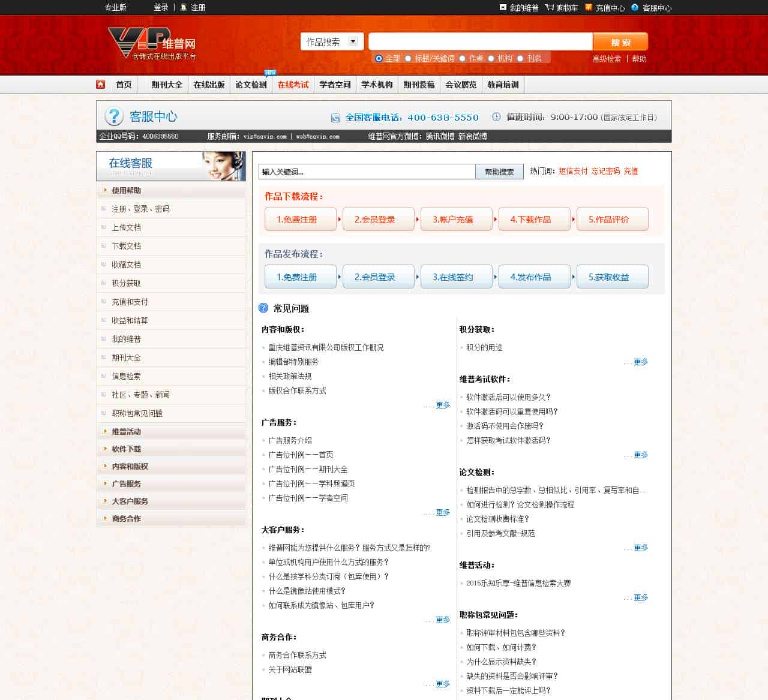768x700 pixels.
Task: Open the 购物车 shopping cart icon
Action: [x=550, y=8]
